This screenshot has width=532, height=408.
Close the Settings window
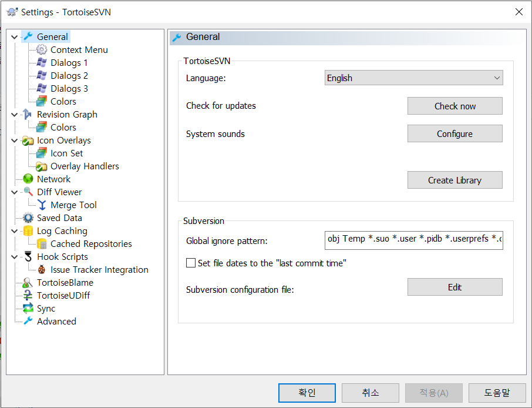pyautogui.click(x=518, y=12)
